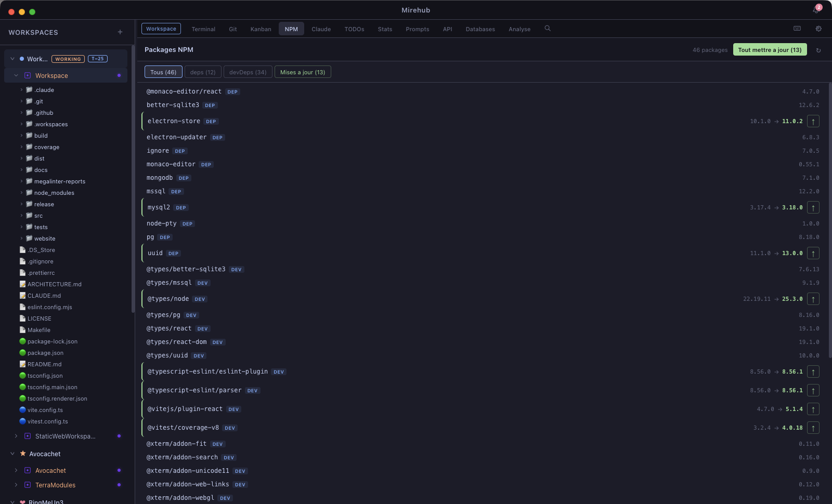832x504 pixels.
Task: Expand the TerraModules workspace
Action: (15, 485)
